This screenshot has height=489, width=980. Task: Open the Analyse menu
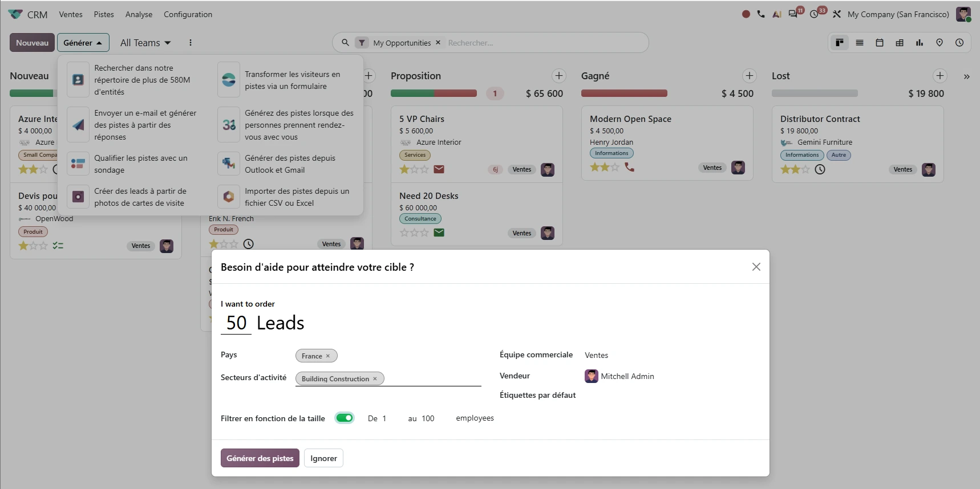(x=139, y=14)
